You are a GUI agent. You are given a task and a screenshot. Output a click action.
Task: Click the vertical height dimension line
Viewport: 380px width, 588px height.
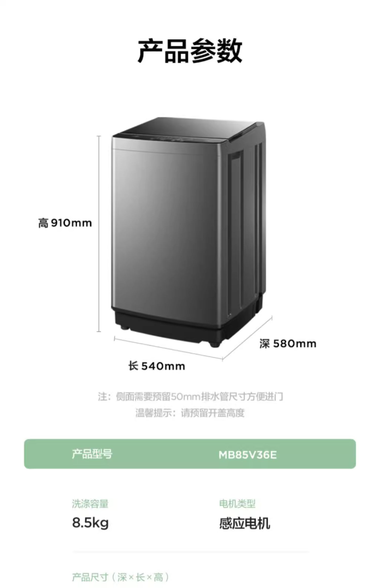(99, 234)
